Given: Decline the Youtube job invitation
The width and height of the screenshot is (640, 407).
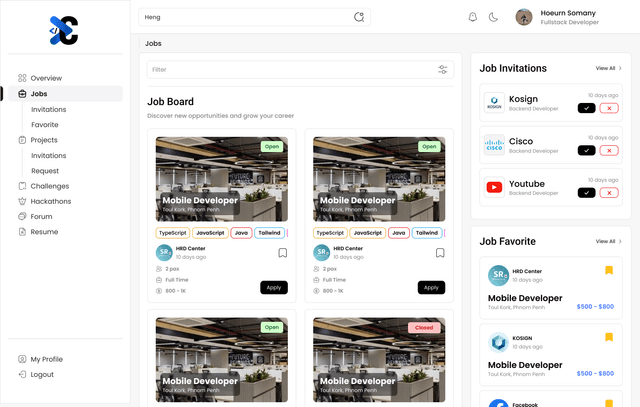Looking at the screenshot, I should click(x=609, y=193).
